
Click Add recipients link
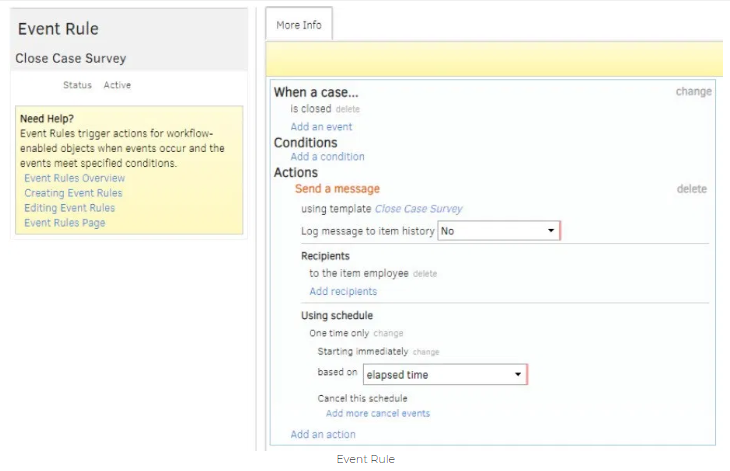click(x=343, y=292)
